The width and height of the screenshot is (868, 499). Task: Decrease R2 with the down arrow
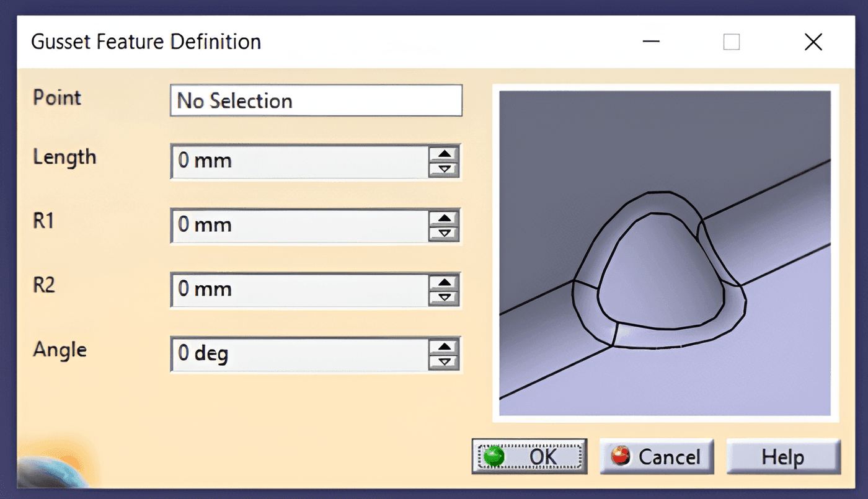444,298
